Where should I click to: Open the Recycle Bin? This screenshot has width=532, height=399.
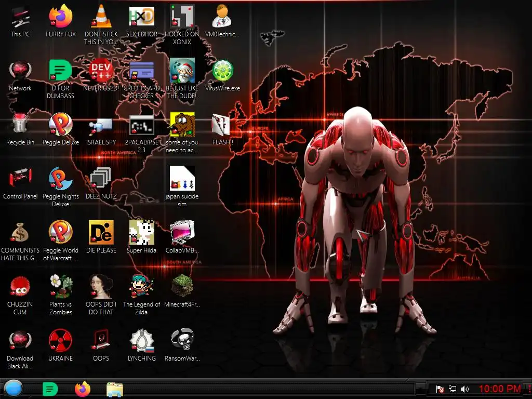20,124
